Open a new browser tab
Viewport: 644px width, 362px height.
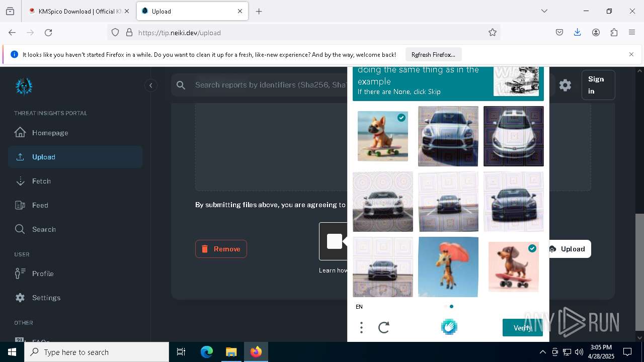(259, 11)
